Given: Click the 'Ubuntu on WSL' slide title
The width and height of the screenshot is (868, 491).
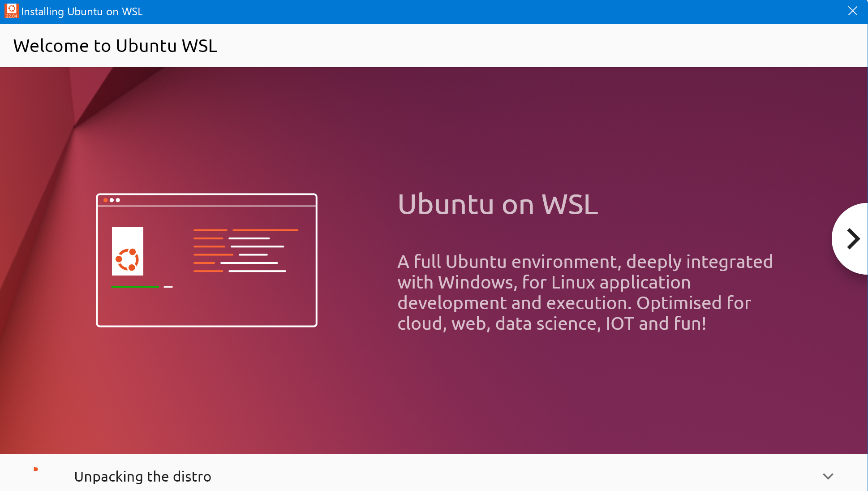Looking at the screenshot, I should tap(498, 204).
